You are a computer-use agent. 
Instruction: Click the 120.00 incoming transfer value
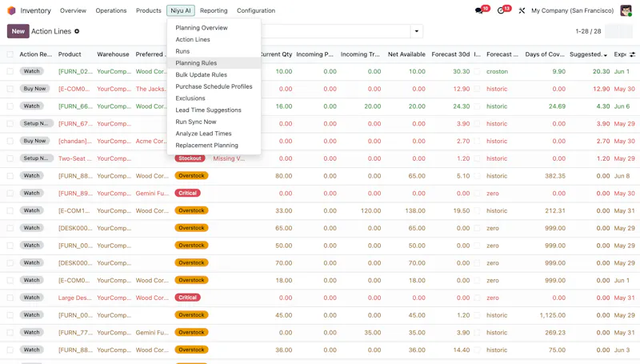370,210
